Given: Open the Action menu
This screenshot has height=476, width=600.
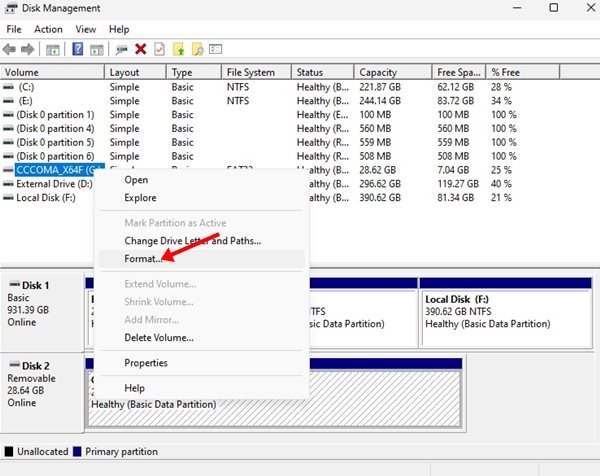Looking at the screenshot, I should tap(48, 29).
